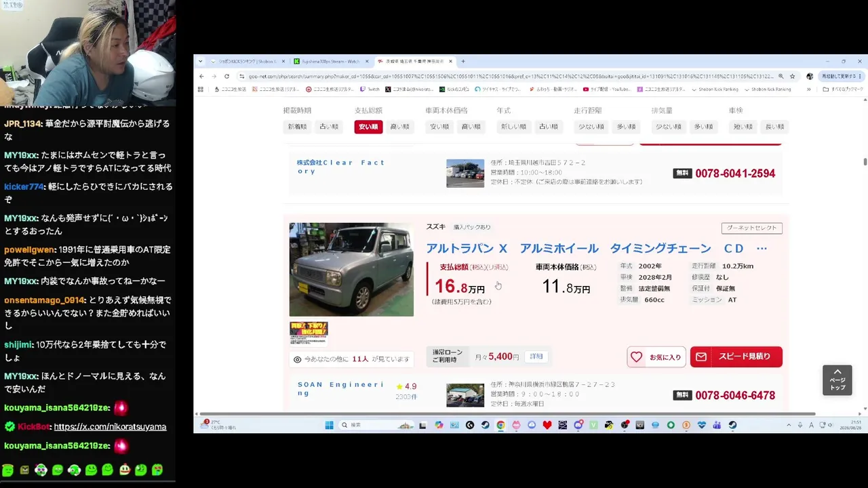Screen dimensions: 868x488
Task: Sort listings by 新着順 under 掲載時期
Action: point(297,127)
